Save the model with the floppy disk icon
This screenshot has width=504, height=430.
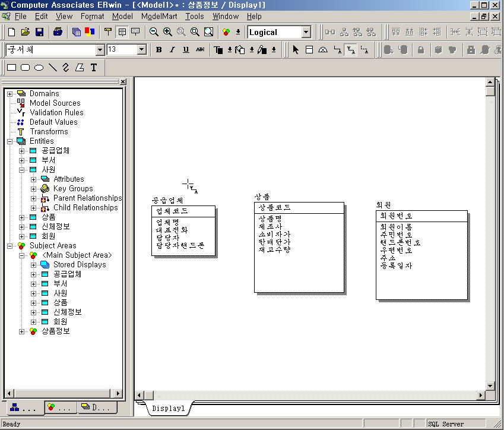coord(39,32)
